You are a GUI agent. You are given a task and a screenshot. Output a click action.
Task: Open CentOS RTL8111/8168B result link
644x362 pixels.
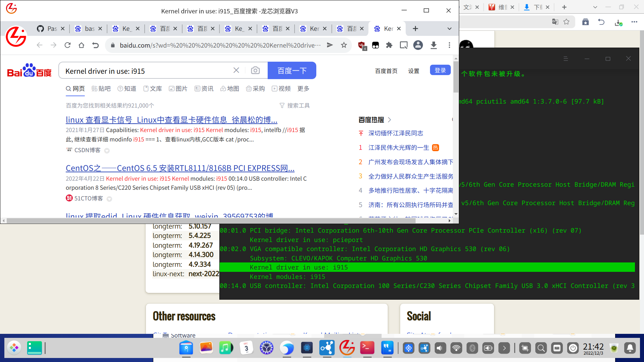click(180, 168)
